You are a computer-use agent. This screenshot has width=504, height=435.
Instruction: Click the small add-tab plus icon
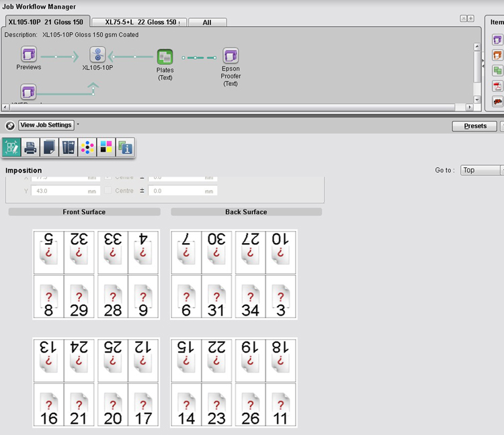[470, 18]
